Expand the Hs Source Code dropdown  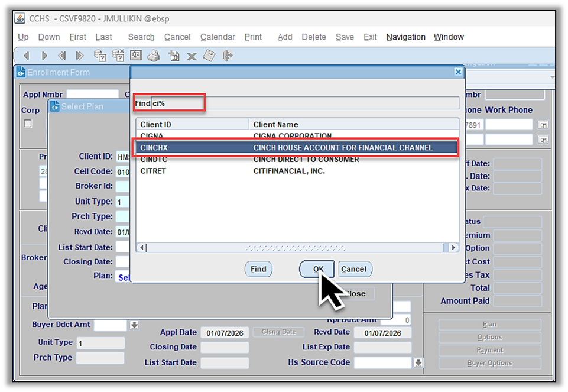(418, 362)
